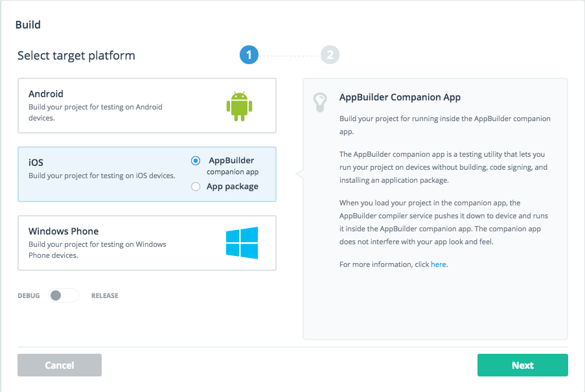Toggle the Debug/Release switch
This screenshot has width=585, height=392.
pos(63,295)
